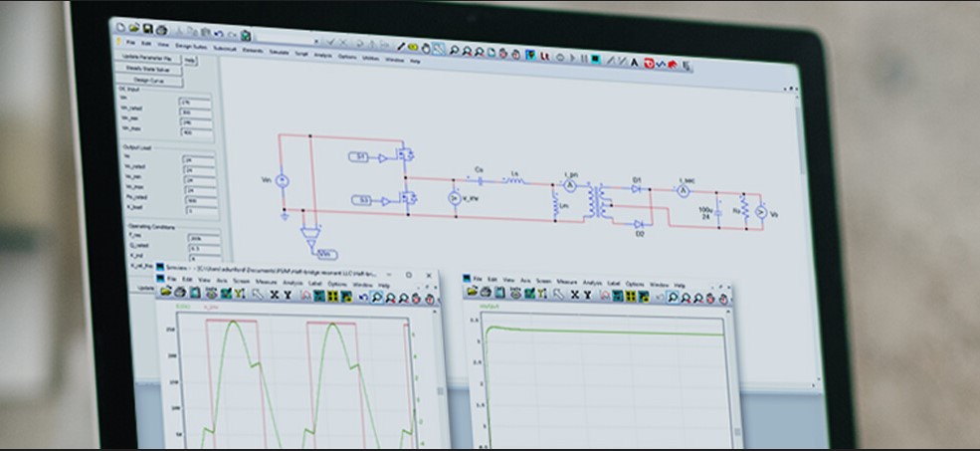Click the f_res field under Operating Conditions
The image size is (980, 451).
pos(204,240)
